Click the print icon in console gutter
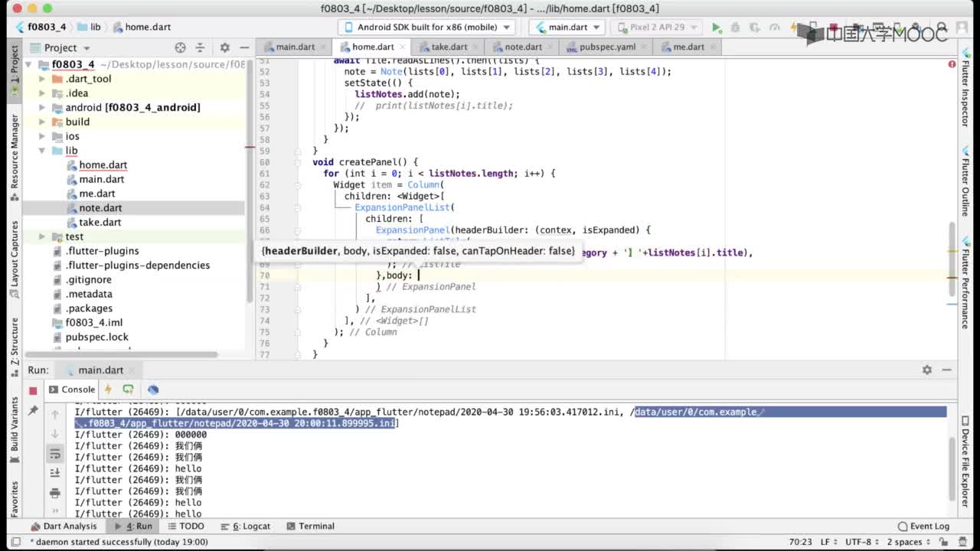The height and width of the screenshot is (551, 980). 55,492
